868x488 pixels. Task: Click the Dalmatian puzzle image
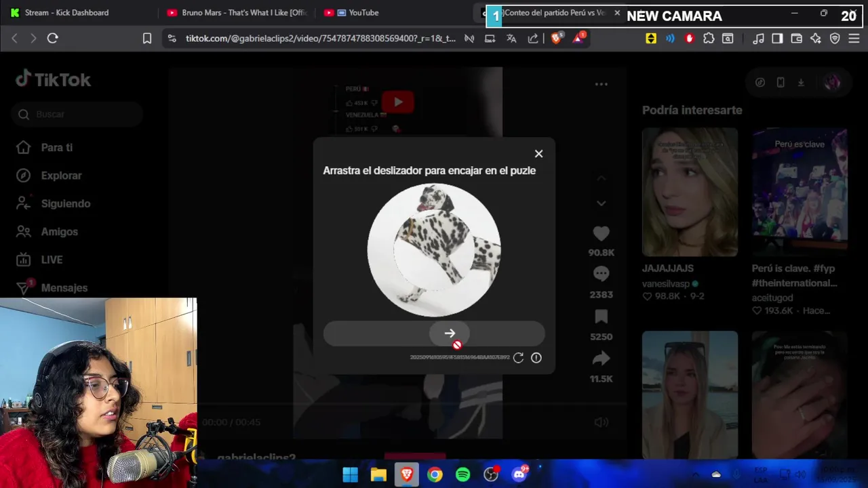(x=434, y=249)
